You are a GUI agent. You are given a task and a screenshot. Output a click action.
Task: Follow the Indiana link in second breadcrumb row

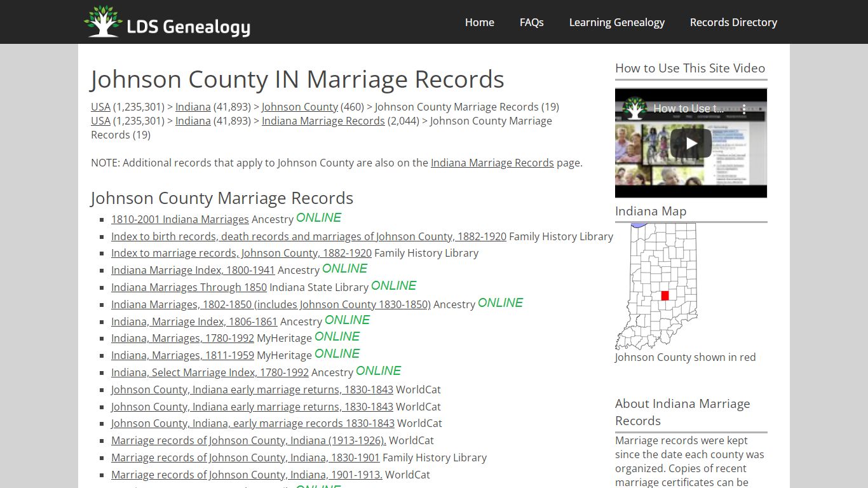point(193,121)
